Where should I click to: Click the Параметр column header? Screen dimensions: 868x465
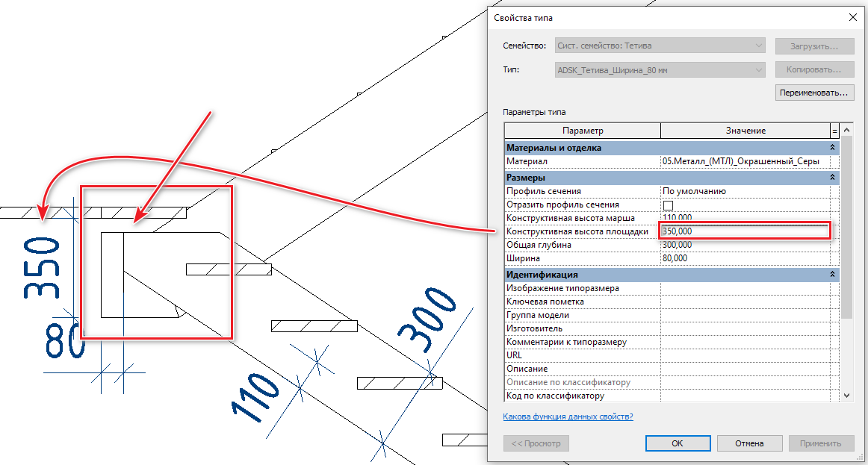[583, 131]
